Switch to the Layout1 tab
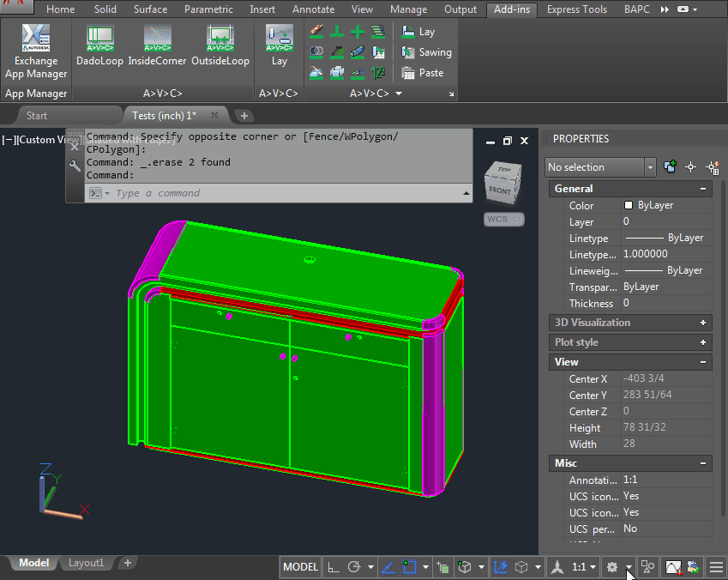This screenshot has width=728, height=580. pyautogui.click(x=86, y=563)
